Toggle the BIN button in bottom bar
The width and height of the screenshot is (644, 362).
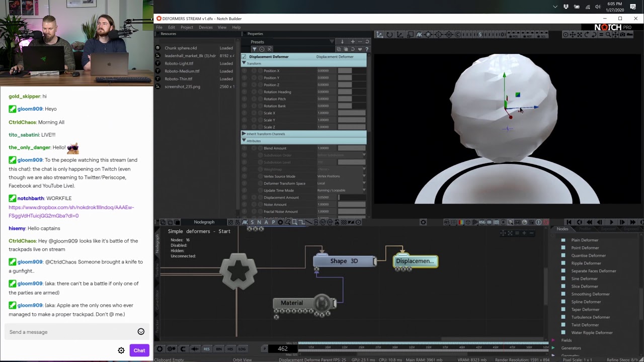[218, 349]
